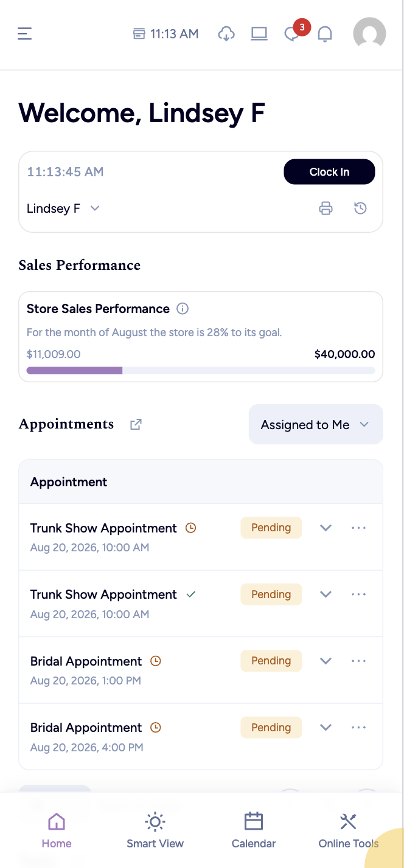Open the Assigned to Me filter dropdown

pos(316,424)
